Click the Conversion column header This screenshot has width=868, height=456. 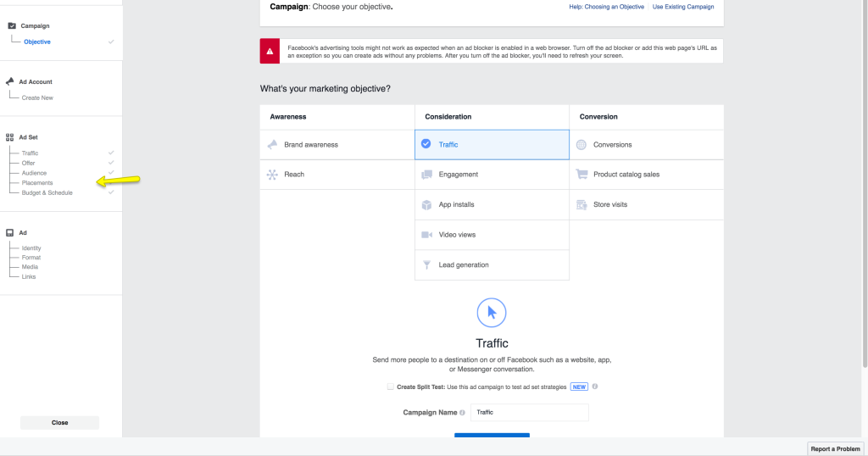point(598,117)
